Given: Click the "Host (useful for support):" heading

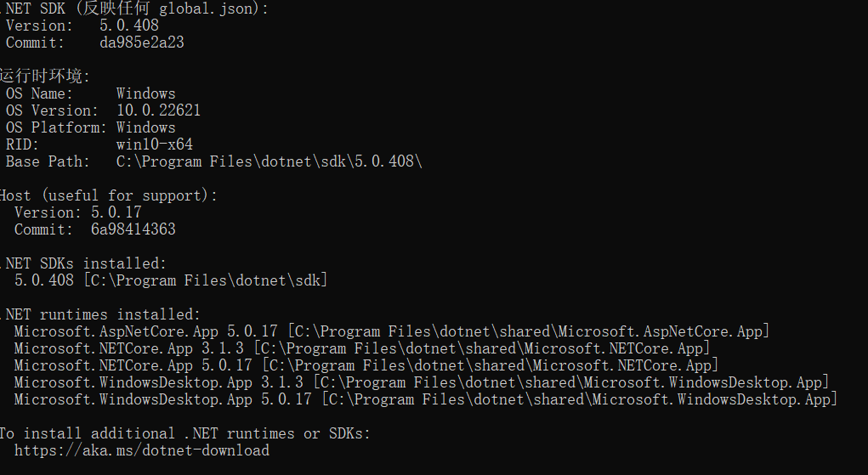Looking at the screenshot, I should click(x=108, y=195).
